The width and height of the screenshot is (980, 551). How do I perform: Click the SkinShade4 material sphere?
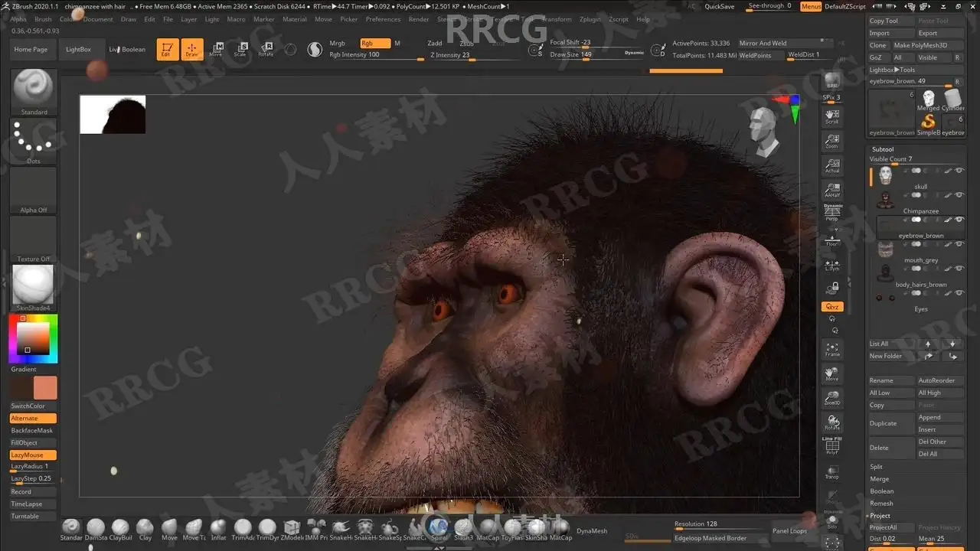(x=33, y=288)
